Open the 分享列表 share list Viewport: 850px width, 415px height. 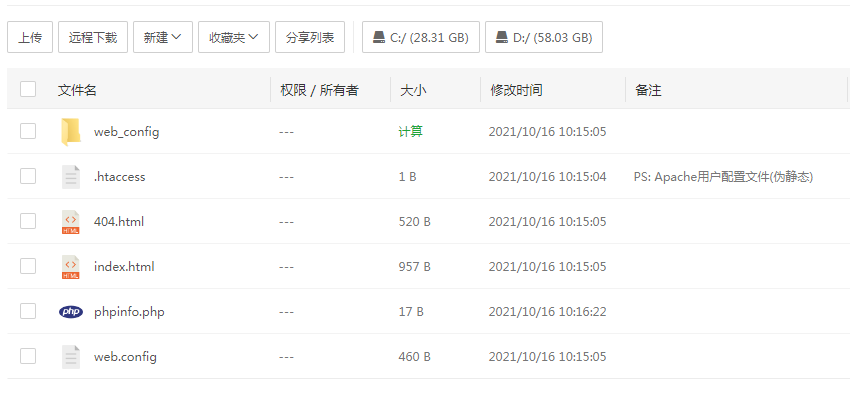310,37
